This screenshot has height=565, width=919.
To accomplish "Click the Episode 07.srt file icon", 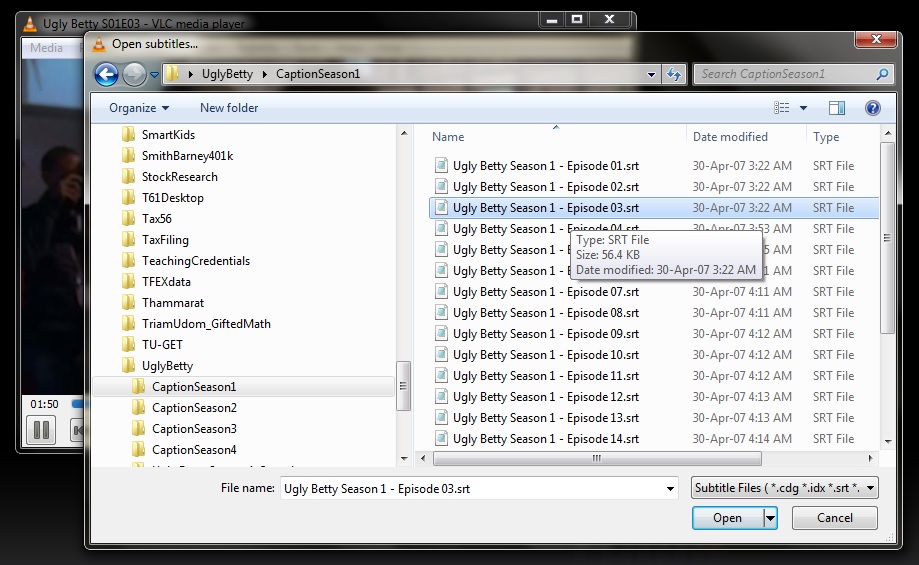I will coord(441,292).
